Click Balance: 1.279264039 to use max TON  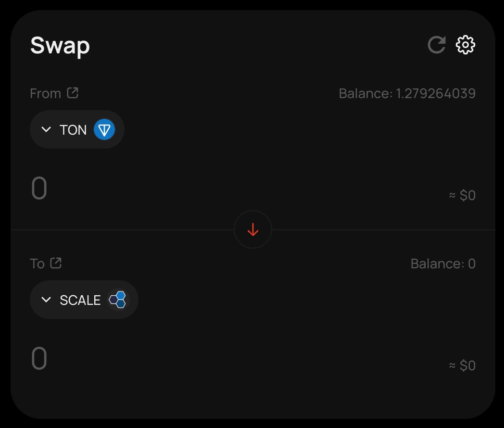coord(407,93)
